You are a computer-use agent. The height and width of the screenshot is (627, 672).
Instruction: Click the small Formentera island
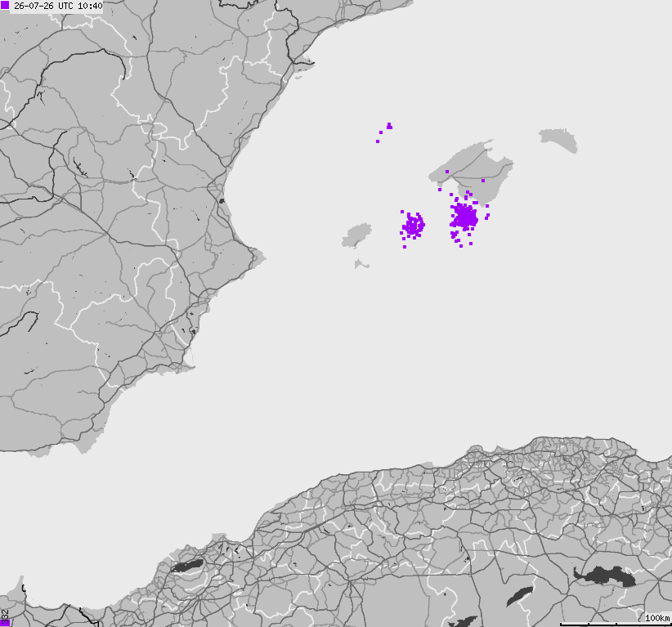361,263
